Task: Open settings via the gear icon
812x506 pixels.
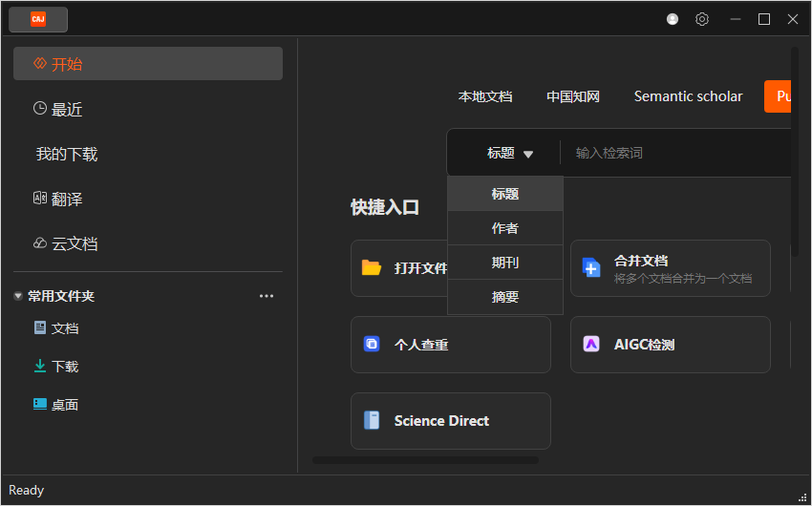Action: coord(702,19)
